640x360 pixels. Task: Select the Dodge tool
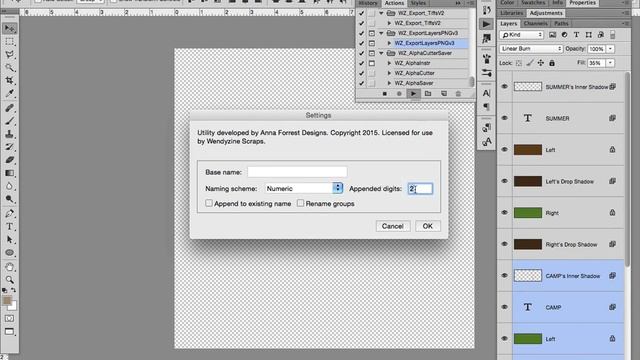click(x=9, y=199)
